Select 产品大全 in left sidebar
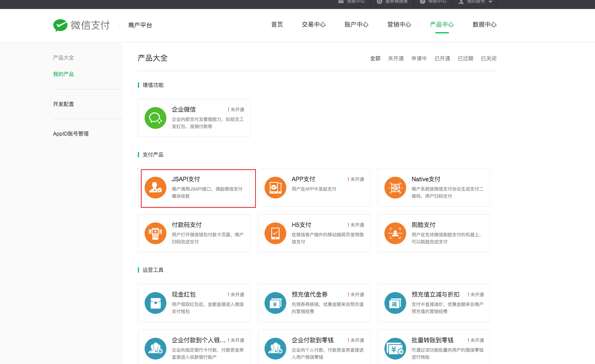 pyautogui.click(x=63, y=58)
